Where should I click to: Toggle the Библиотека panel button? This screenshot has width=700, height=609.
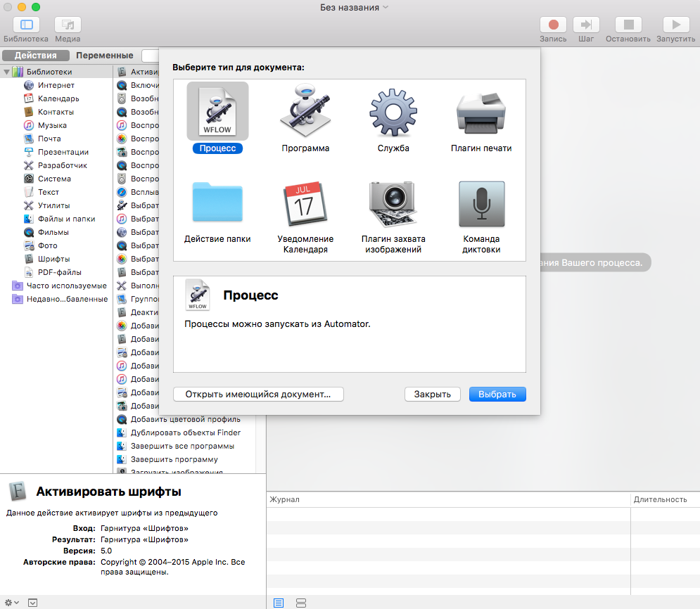pyautogui.click(x=26, y=25)
